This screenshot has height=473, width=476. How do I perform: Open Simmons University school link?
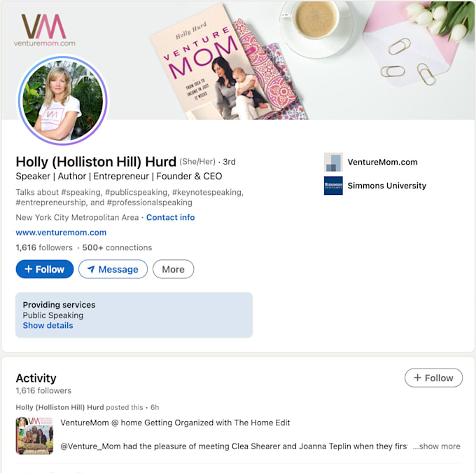click(x=386, y=186)
